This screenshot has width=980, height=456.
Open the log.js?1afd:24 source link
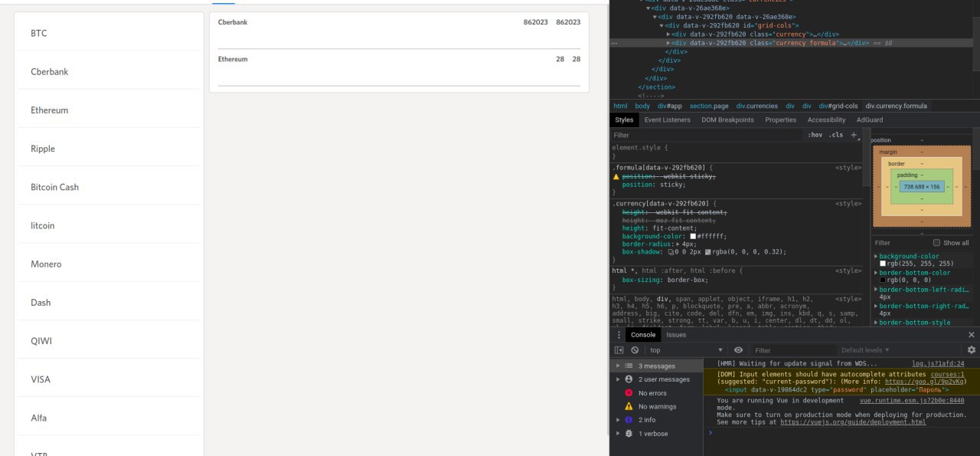[x=938, y=364]
